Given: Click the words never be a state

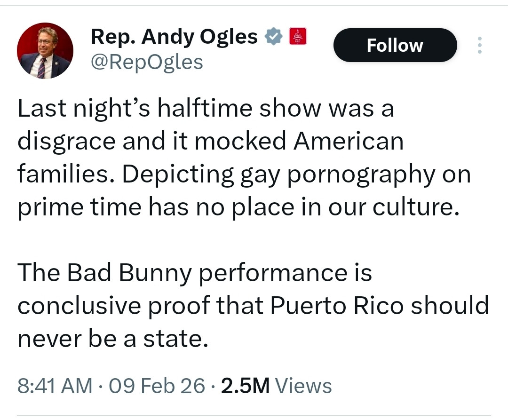Looking at the screenshot, I should coord(112,339).
